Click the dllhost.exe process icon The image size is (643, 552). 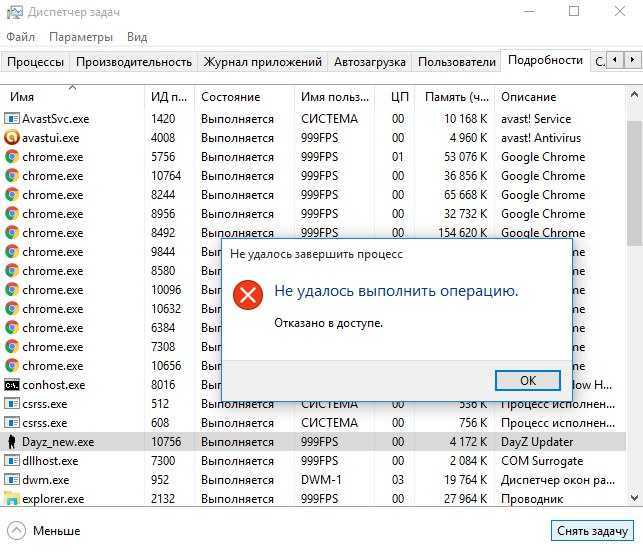point(11,461)
